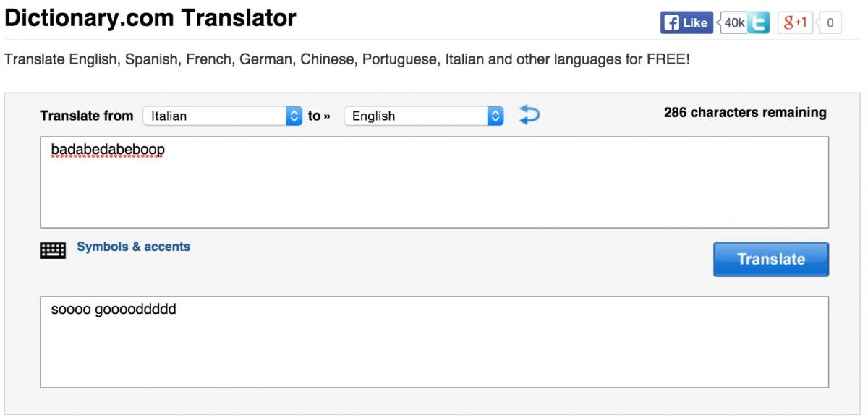868x418 pixels.
Task: Open the Italian source language dropdown
Action: [223, 116]
